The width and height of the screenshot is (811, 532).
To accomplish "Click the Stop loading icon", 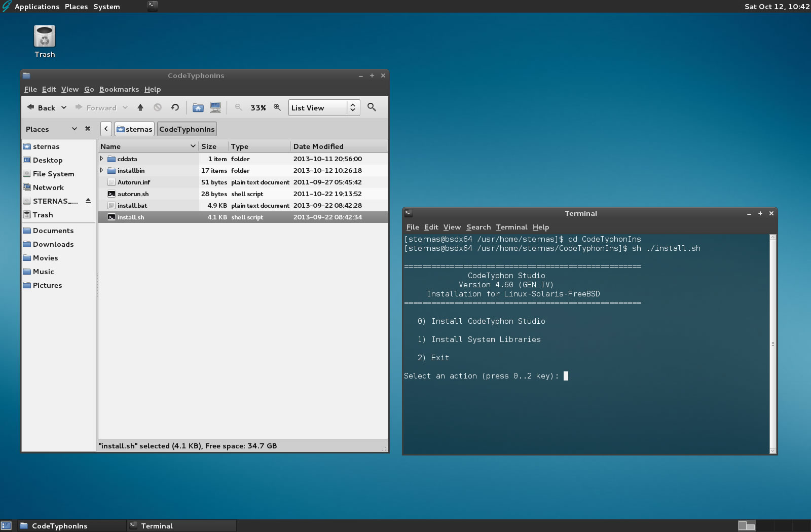I will [158, 107].
